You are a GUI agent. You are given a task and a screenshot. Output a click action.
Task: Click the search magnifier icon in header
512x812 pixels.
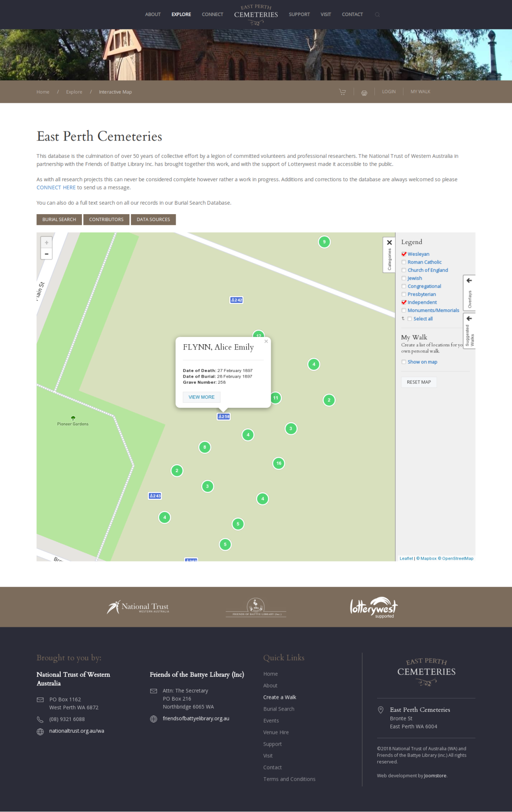[x=377, y=15]
